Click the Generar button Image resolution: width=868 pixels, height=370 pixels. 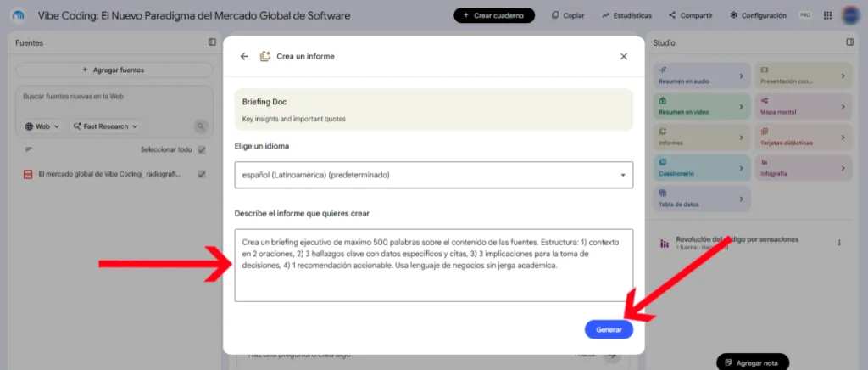coord(609,329)
